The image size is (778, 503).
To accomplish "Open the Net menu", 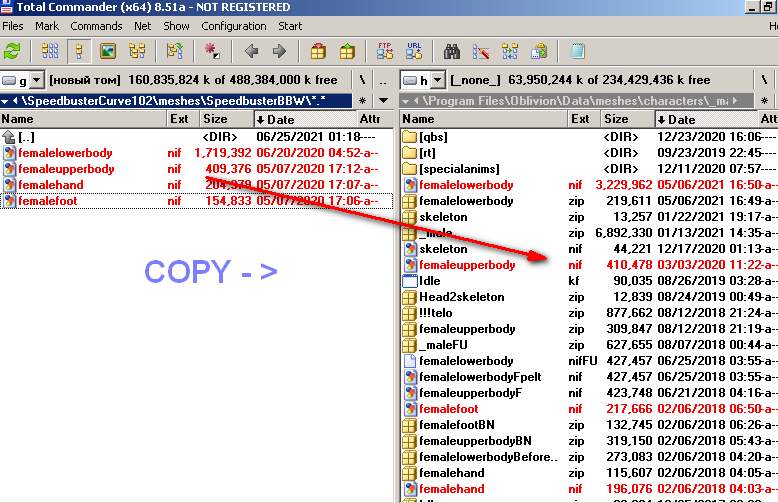I will coord(142,26).
